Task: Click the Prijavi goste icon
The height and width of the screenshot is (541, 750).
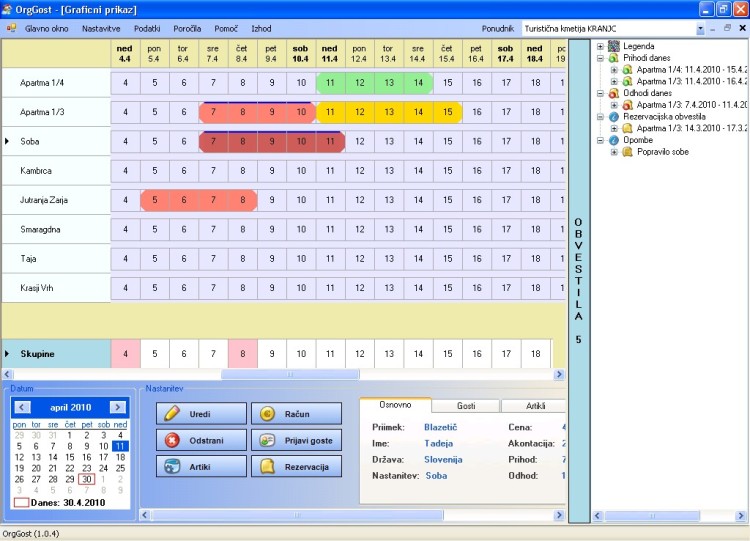Action: tap(267, 439)
